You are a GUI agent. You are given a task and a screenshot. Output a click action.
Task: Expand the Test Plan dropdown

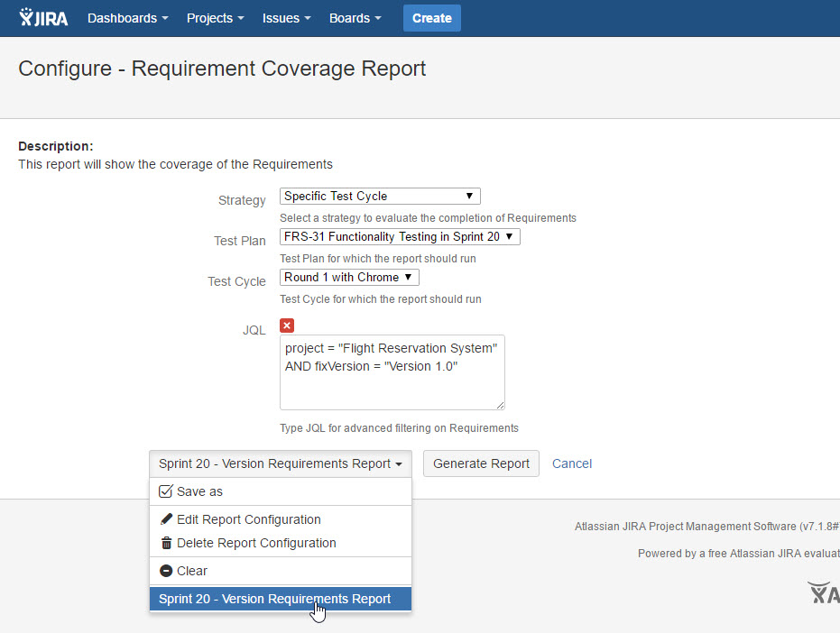(x=400, y=237)
